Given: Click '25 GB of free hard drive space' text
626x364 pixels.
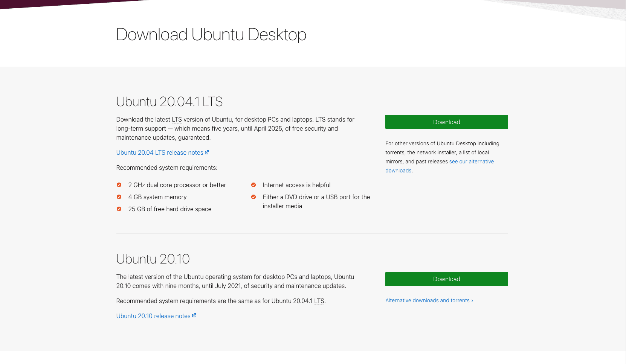Looking at the screenshot, I should [170, 209].
